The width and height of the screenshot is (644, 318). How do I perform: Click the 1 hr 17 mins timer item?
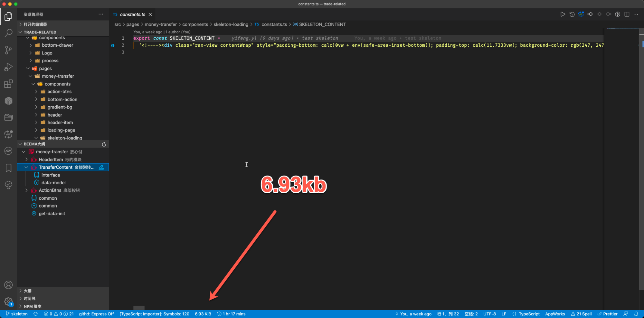click(x=231, y=314)
